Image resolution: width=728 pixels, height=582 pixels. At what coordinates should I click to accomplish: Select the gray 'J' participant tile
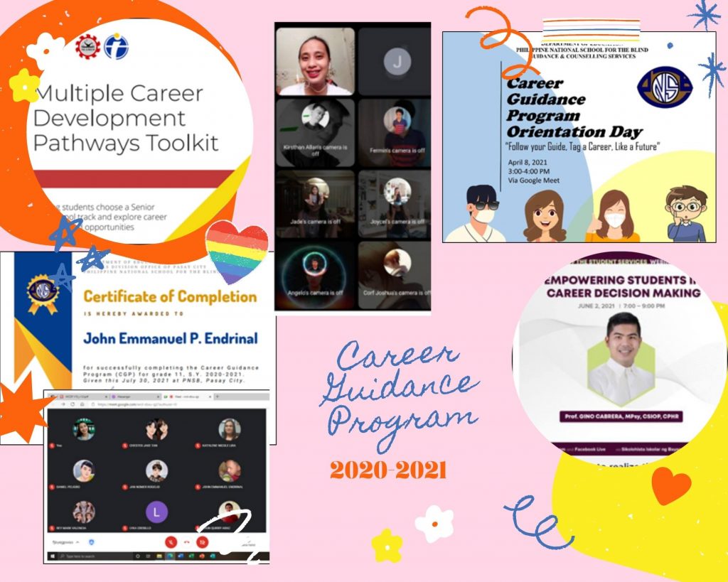395,61
